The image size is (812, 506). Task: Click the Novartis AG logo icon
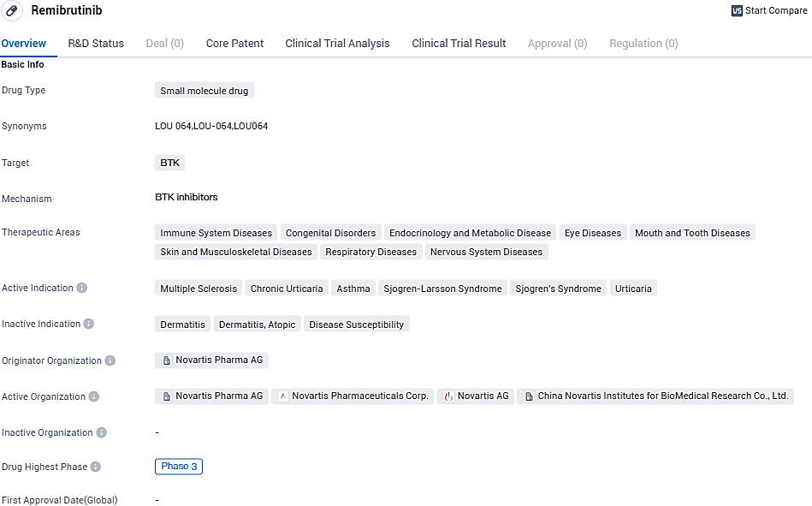(448, 396)
